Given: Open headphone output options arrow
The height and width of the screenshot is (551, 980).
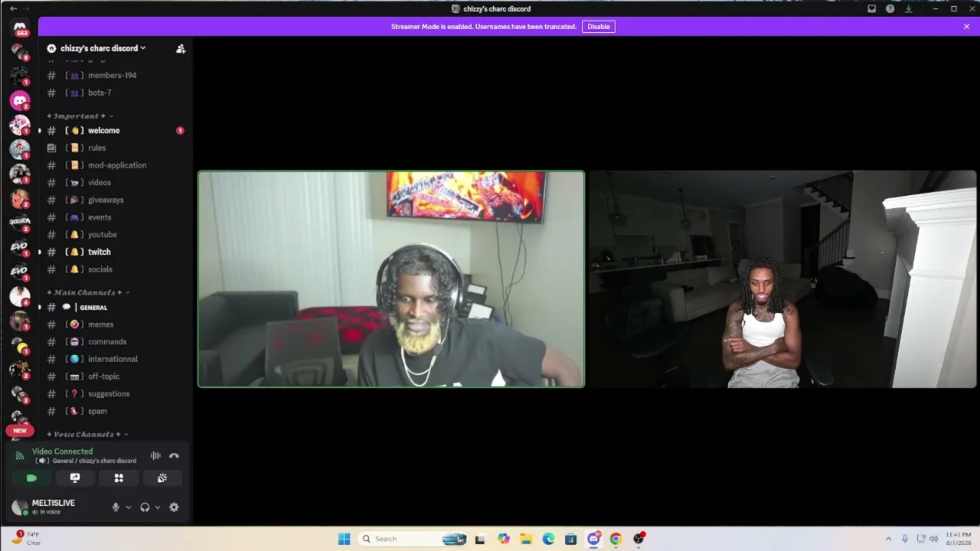Looking at the screenshot, I should 158,507.
